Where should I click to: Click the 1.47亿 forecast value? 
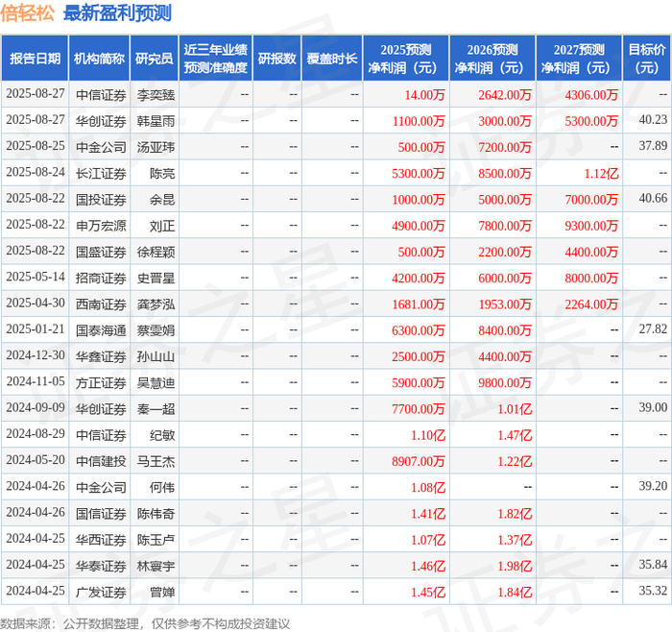515,435
